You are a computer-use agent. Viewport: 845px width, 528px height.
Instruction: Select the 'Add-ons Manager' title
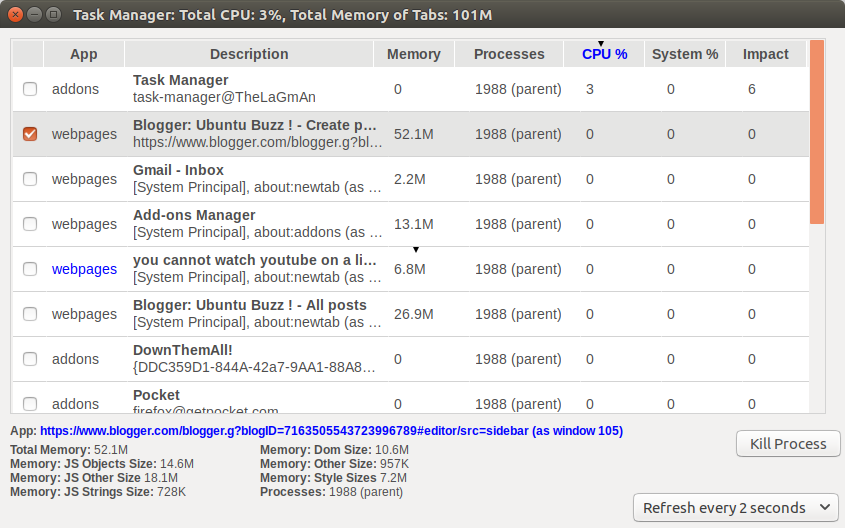[194, 215]
